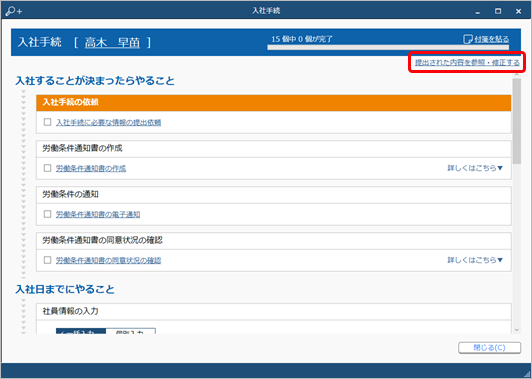Select the orange 入社手続の依頼 header
Viewport: 532px width, 379px height.
click(273, 102)
